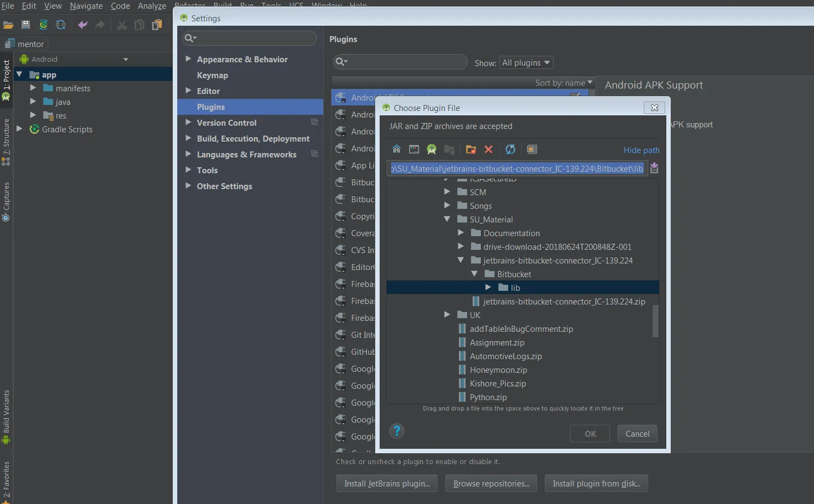Click the Paste clipboard icon

coord(157,25)
